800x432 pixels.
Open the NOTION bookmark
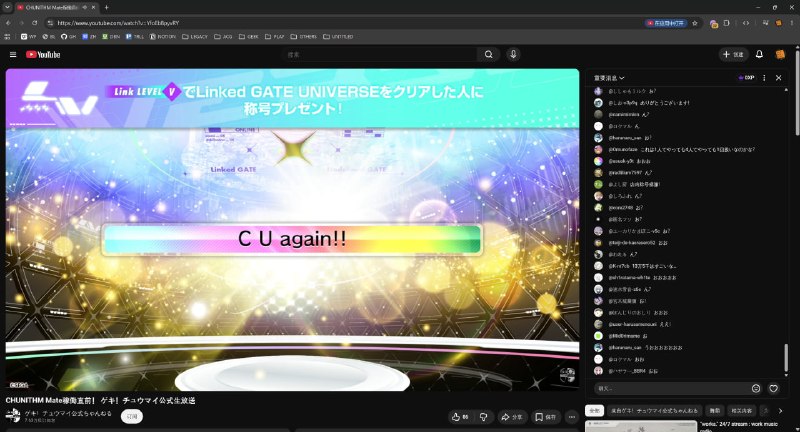coord(163,37)
